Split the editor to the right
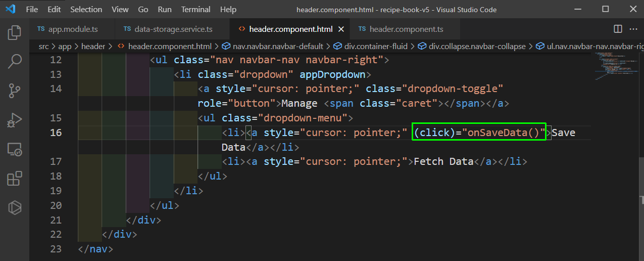Viewport: 644px width, 261px height. pos(617,29)
